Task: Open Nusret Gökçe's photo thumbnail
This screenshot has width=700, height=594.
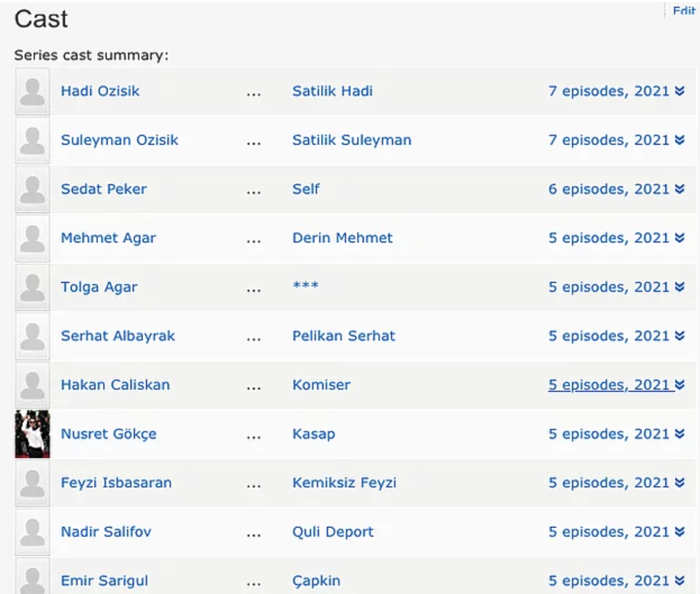Action: point(32,434)
